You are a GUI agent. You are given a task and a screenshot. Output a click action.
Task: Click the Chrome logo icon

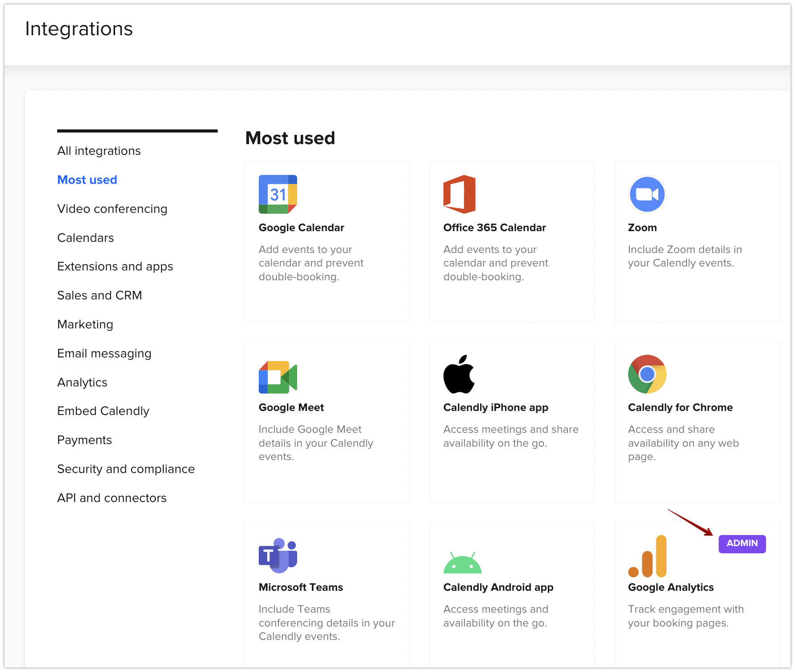click(647, 374)
